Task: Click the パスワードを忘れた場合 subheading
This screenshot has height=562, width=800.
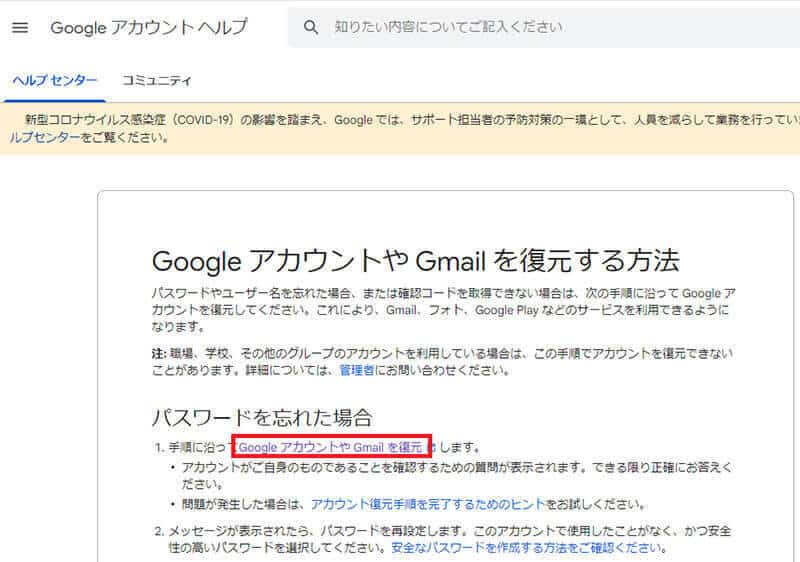Action: (262, 417)
